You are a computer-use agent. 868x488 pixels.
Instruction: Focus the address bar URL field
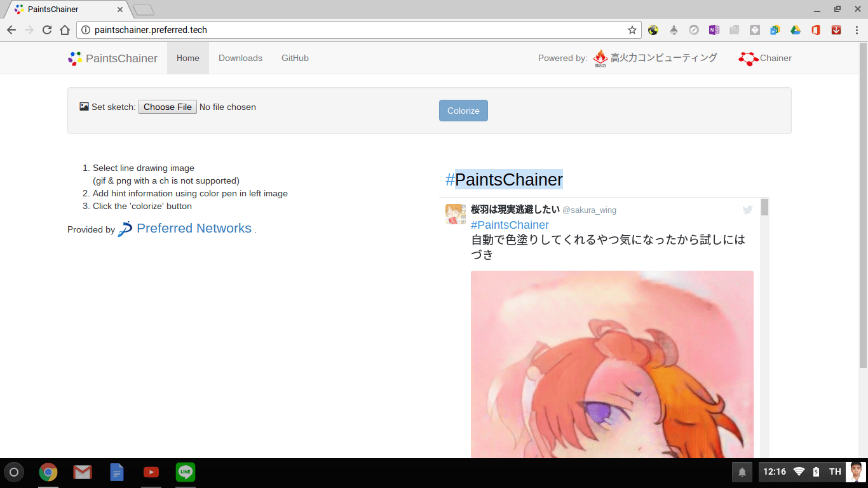359,30
